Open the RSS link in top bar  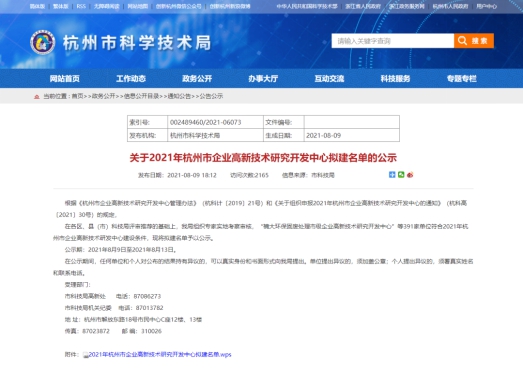81,6
